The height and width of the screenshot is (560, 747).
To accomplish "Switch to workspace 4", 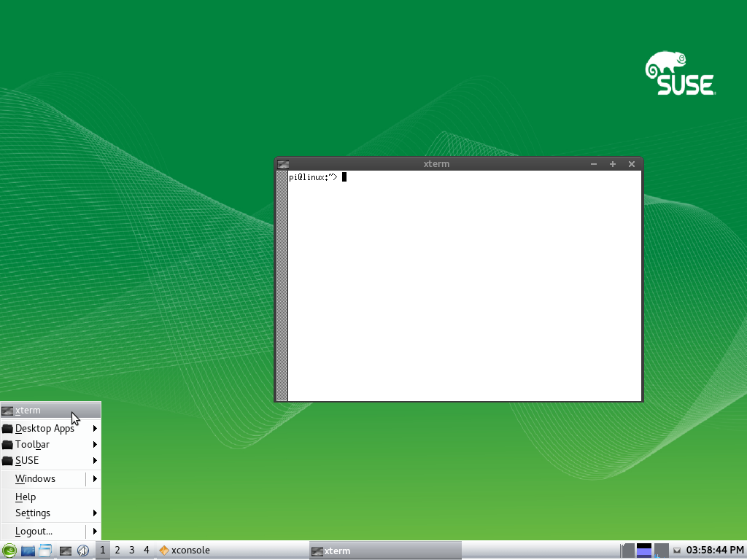I will click(145, 550).
